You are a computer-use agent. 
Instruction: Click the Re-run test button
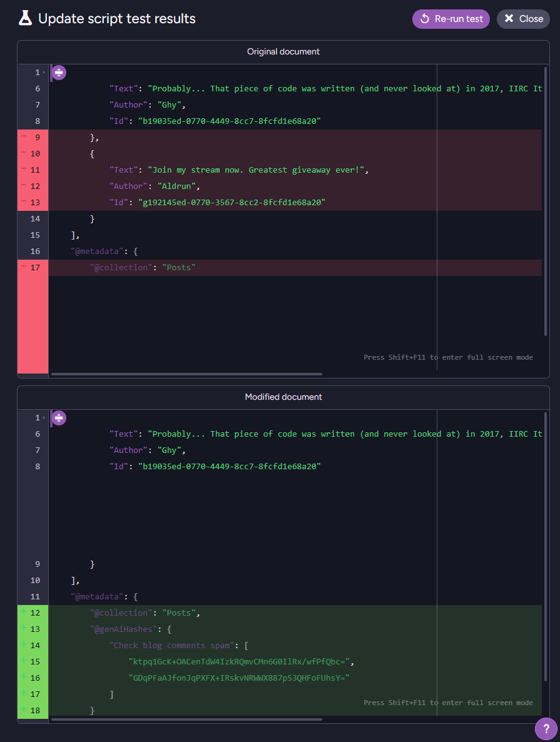(x=451, y=19)
